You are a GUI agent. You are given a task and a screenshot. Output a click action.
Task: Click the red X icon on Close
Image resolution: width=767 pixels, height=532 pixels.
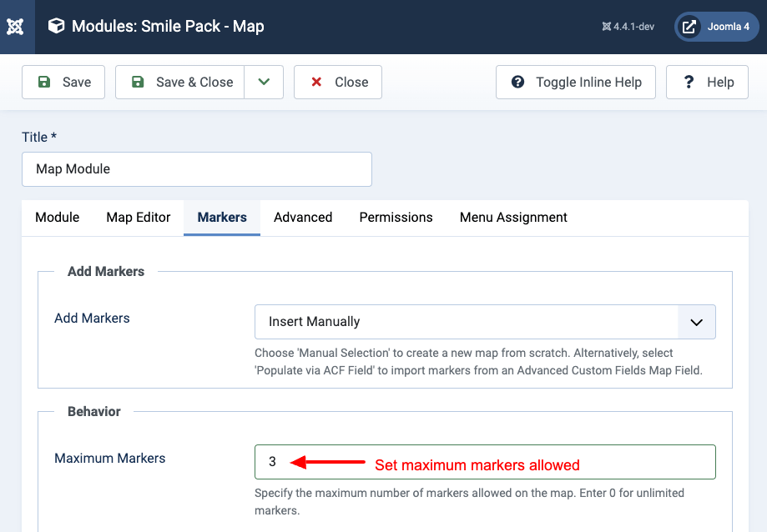pos(316,82)
